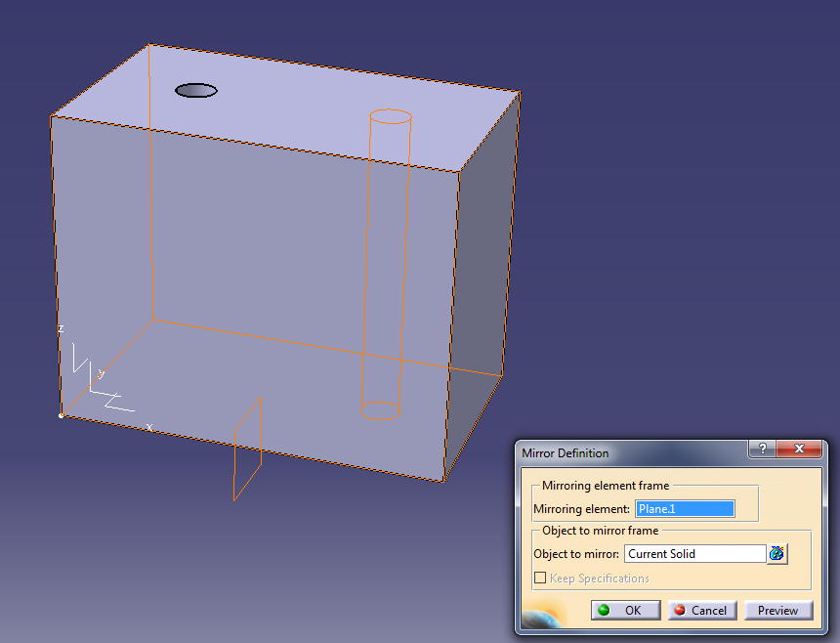
Task: Cancel the Mirror Definition dialog
Action: pyautogui.click(x=699, y=610)
